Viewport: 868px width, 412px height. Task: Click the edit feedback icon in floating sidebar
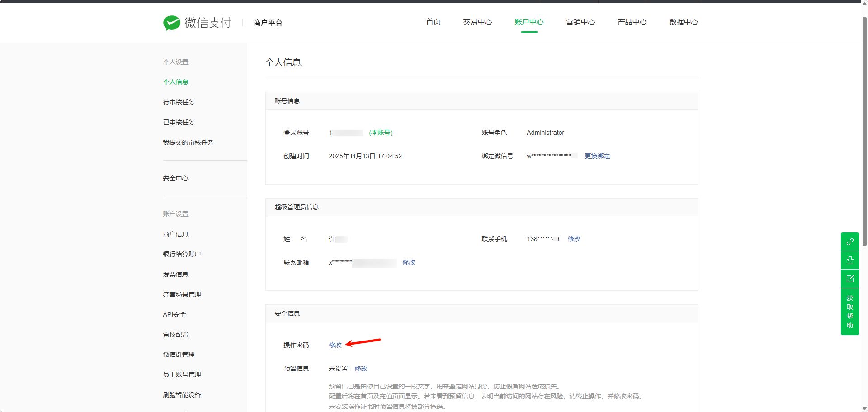(849, 279)
